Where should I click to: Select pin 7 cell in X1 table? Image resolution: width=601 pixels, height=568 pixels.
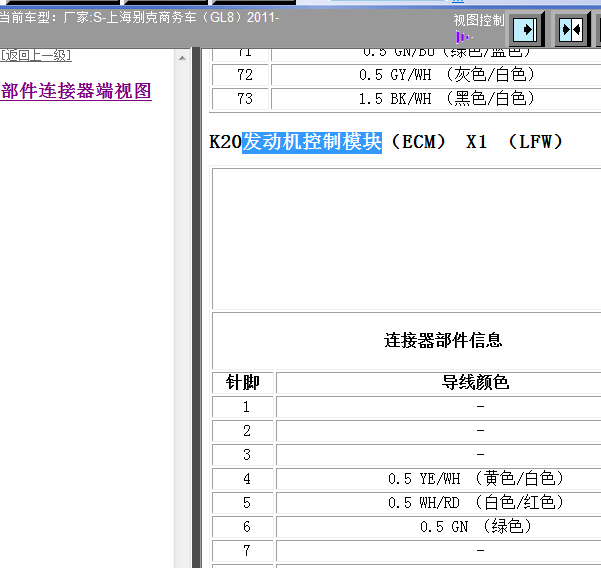243,551
